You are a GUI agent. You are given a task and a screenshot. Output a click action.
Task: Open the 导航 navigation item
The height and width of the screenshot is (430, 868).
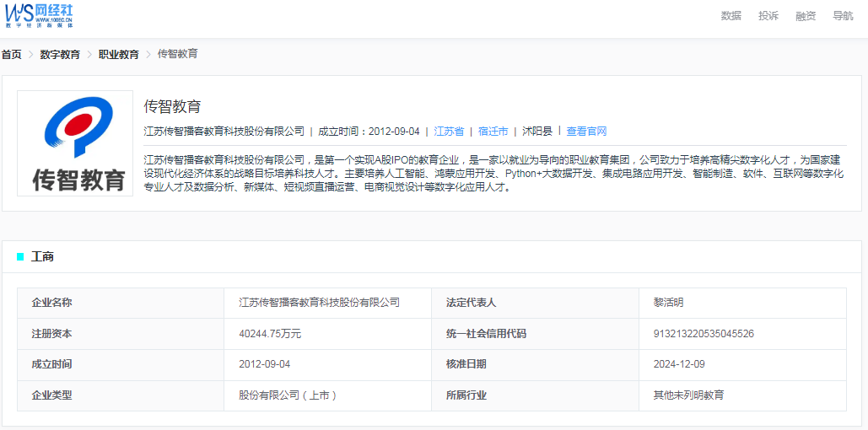[843, 16]
